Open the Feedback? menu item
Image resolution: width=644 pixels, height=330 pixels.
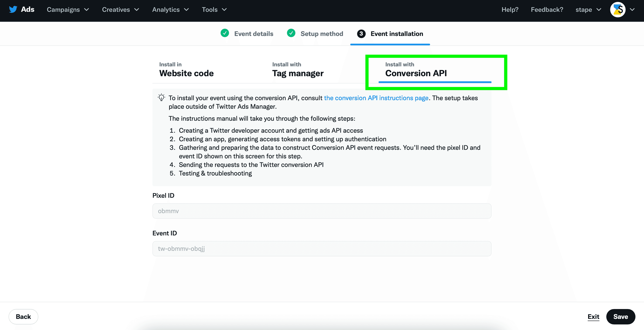pos(547,9)
